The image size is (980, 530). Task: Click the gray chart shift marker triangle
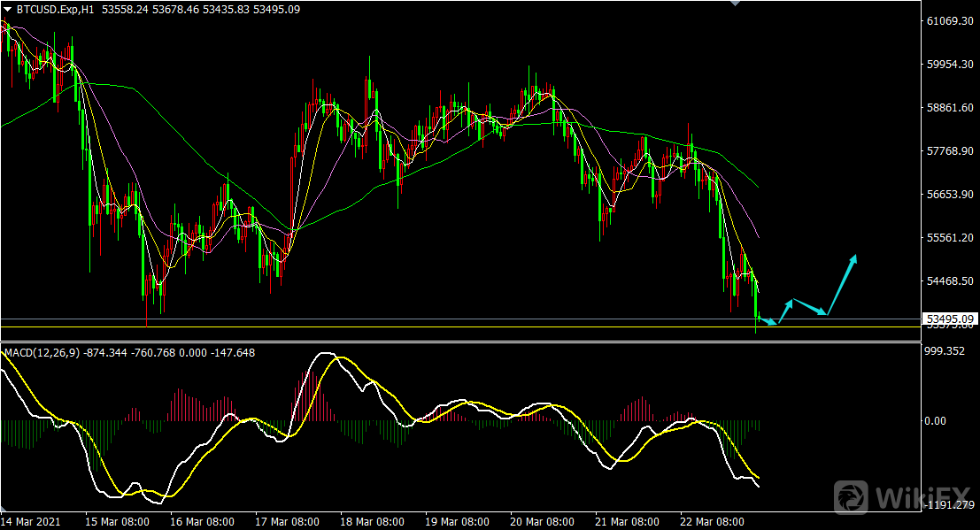coord(733,4)
